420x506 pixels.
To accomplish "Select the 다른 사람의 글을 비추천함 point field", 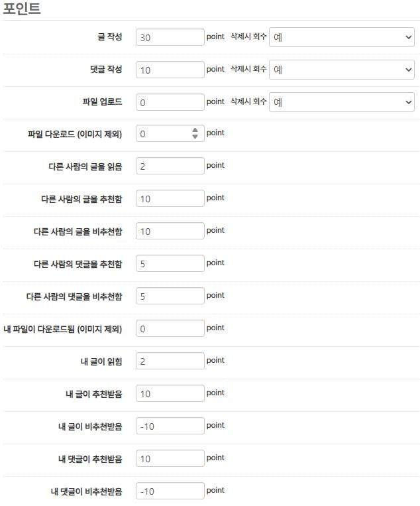I will coord(170,231).
